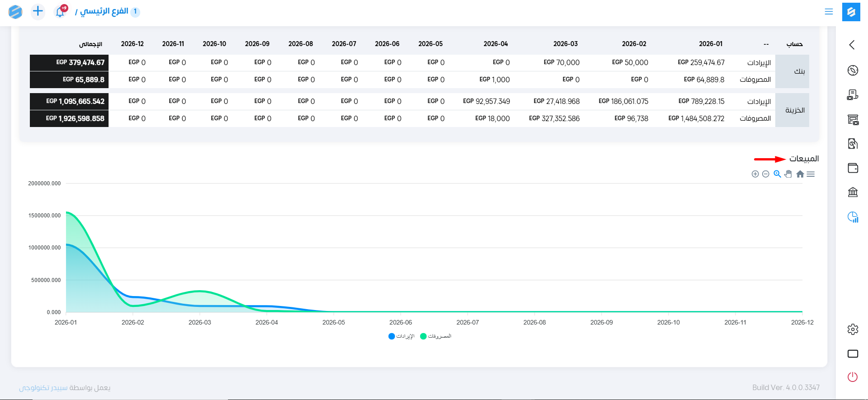Open the wallet sidebar icon
868x400 pixels.
[853, 168]
